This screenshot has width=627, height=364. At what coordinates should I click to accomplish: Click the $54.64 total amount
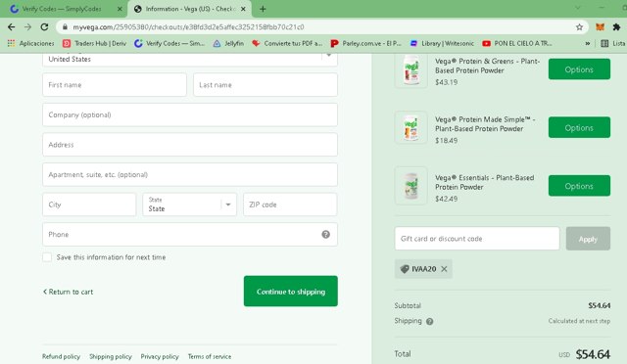coord(593,354)
